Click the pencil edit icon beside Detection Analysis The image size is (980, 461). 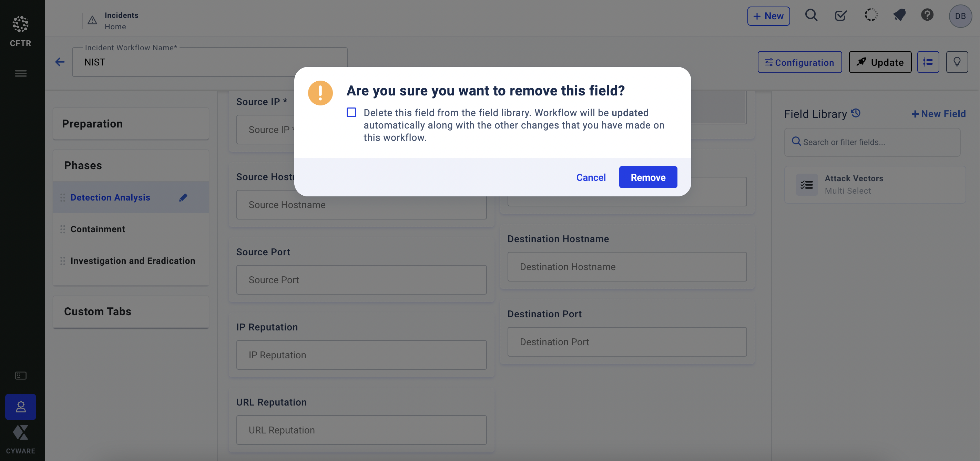[183, 197]
